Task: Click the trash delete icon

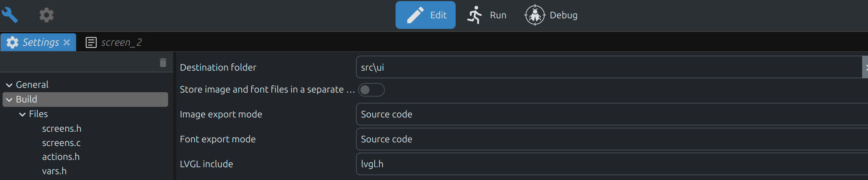Action: coord(163,63)
